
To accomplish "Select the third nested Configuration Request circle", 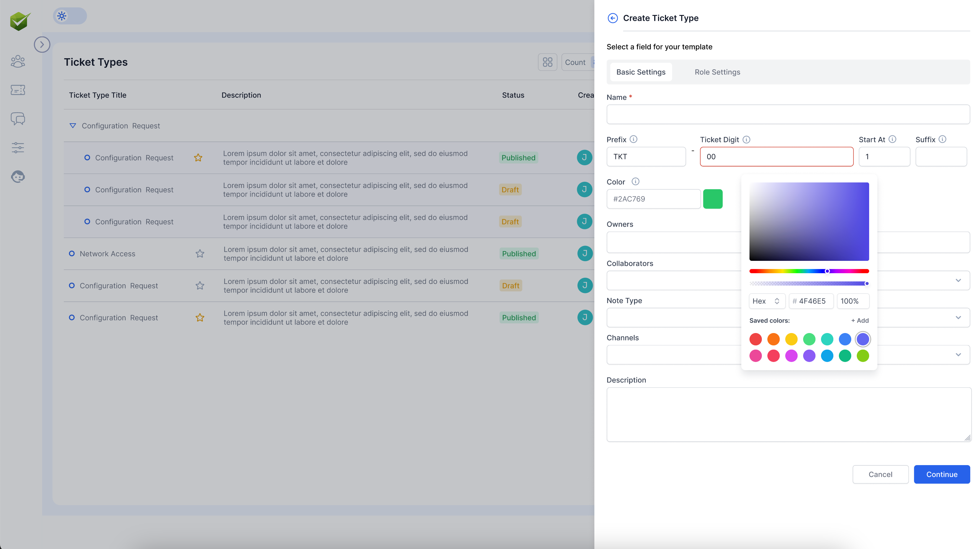I will [87, 221].
